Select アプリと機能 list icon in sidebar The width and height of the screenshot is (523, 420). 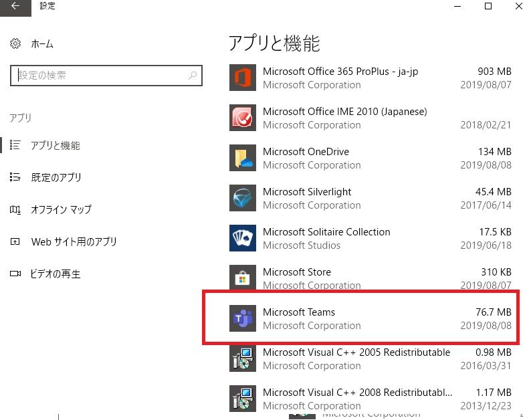coord(15,144)
